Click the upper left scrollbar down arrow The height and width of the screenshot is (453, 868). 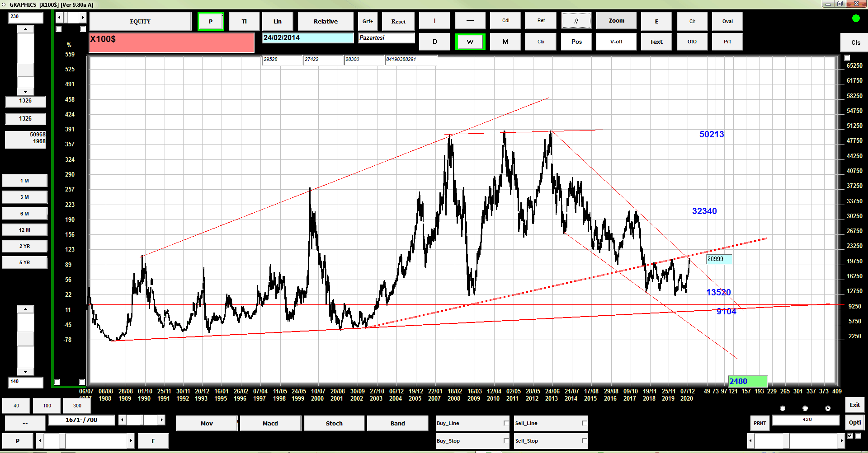[x=25, y=92]
